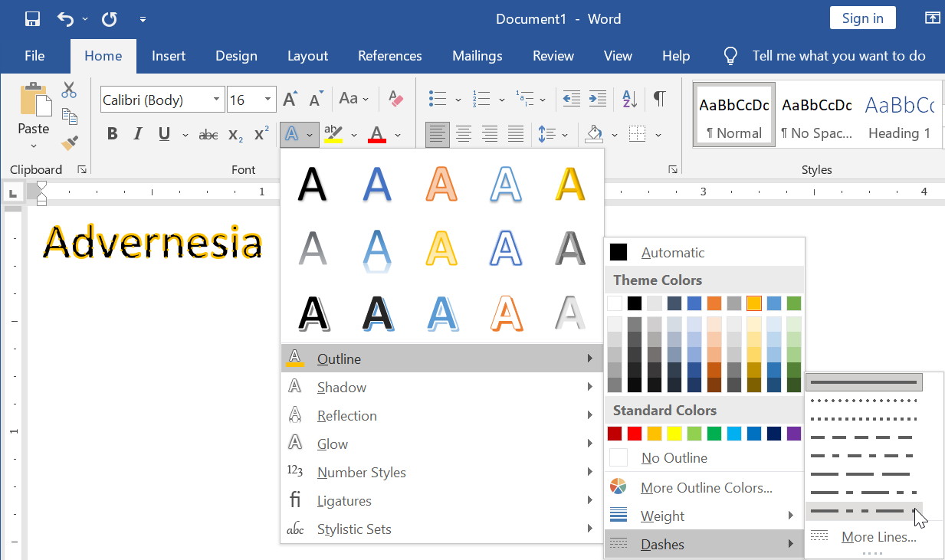Open the font name Calibri dropdown

[217, 100]
